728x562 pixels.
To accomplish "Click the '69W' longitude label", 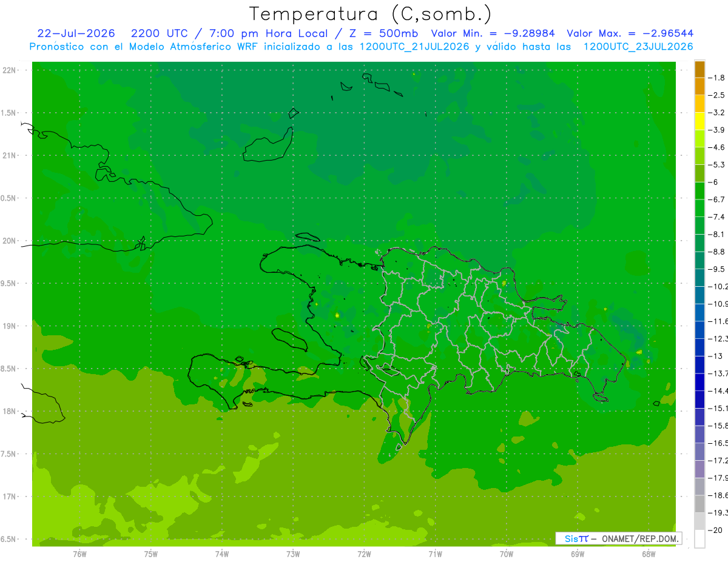I will [x=578, y=554].
